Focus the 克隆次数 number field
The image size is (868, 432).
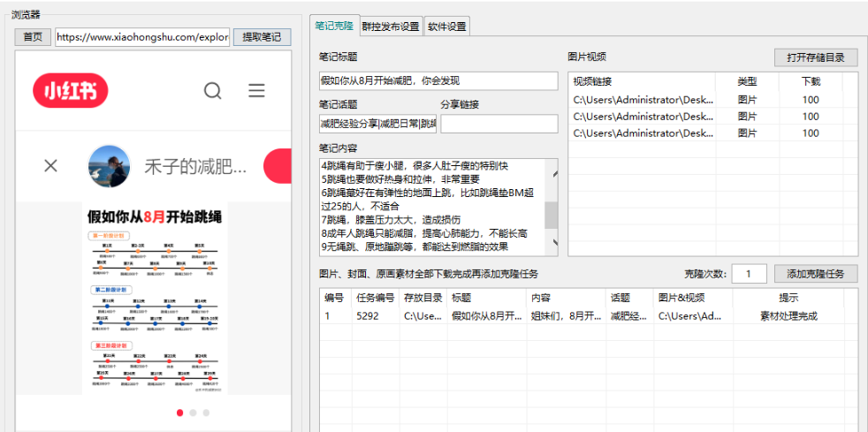(x=749, y=274)
